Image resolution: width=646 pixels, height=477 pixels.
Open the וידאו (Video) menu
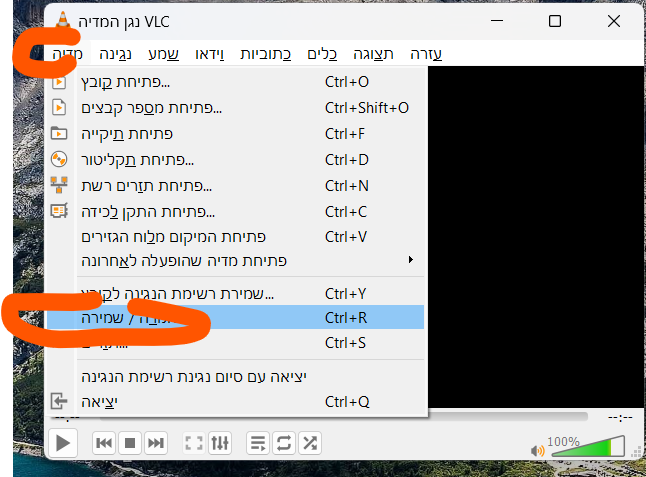[210, 54]
